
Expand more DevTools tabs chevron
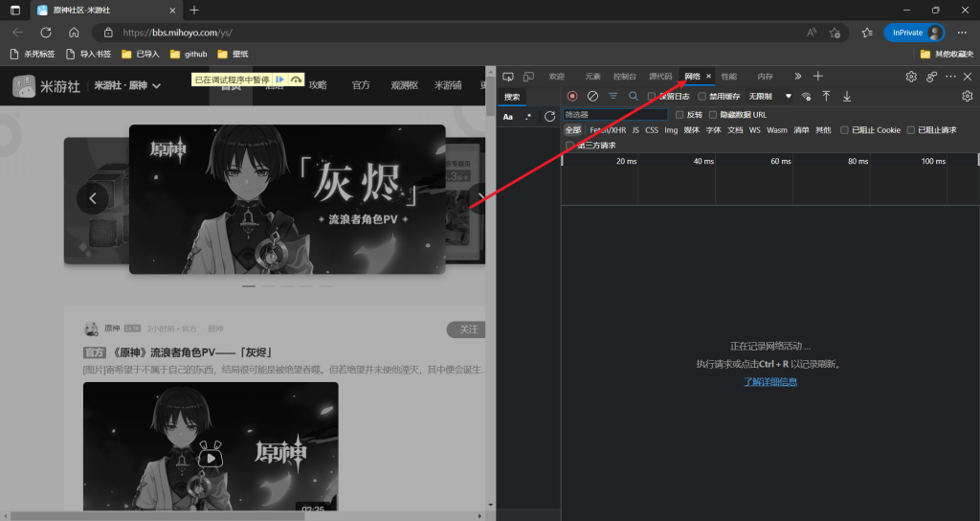pos(797,77)
